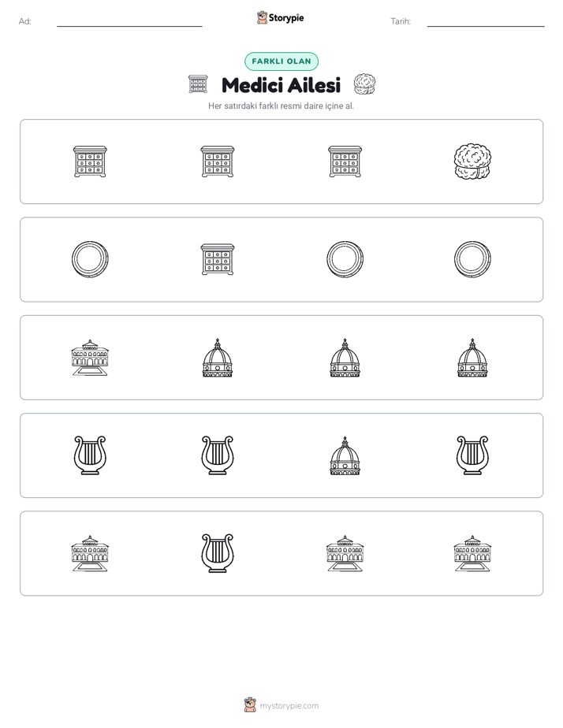Viewport: 563px width, 728px height.
Task: Click the dome cathedral among the lyres
Action: [345, 455]
